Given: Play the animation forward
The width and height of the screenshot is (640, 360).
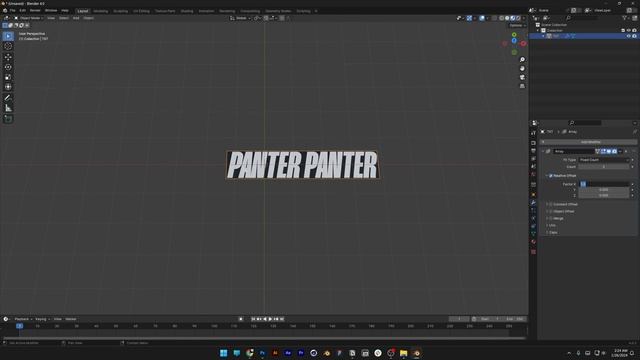Looking at the screenshot, I should 270,319.
